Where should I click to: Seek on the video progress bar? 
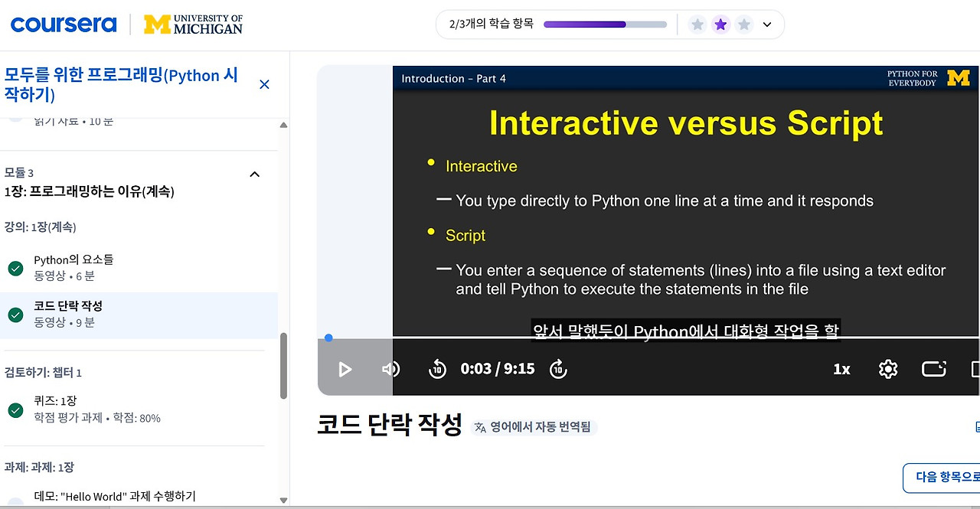[648, 338]
